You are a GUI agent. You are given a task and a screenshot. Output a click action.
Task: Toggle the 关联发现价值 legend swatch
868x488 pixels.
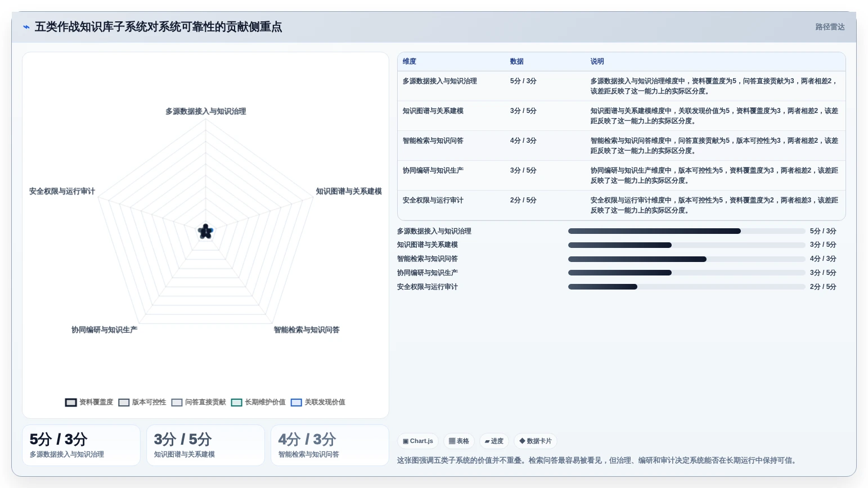pos(296,403)
